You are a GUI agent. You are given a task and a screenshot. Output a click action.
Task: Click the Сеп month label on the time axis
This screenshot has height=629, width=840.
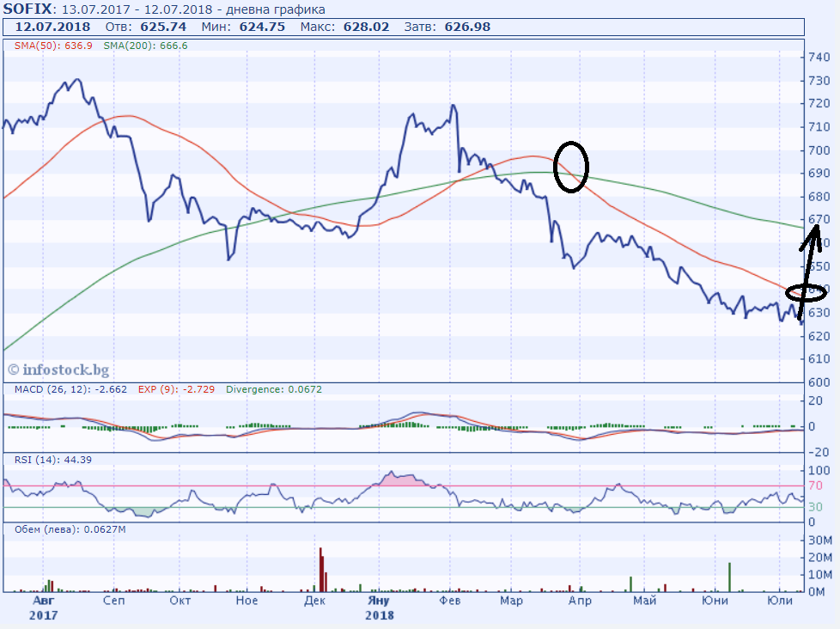[113, 600]
